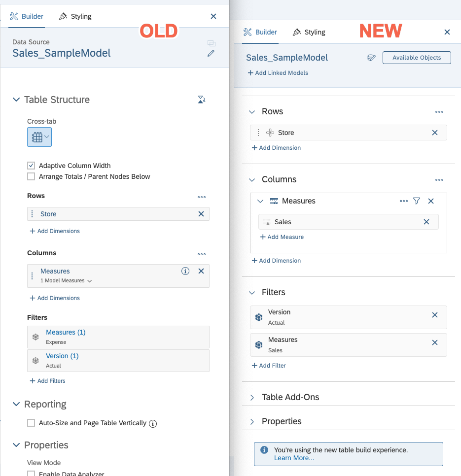This screenshot has height=476, width=461.
Task: Click the swap axis icon in Table Structure
Action: [201, 100]
